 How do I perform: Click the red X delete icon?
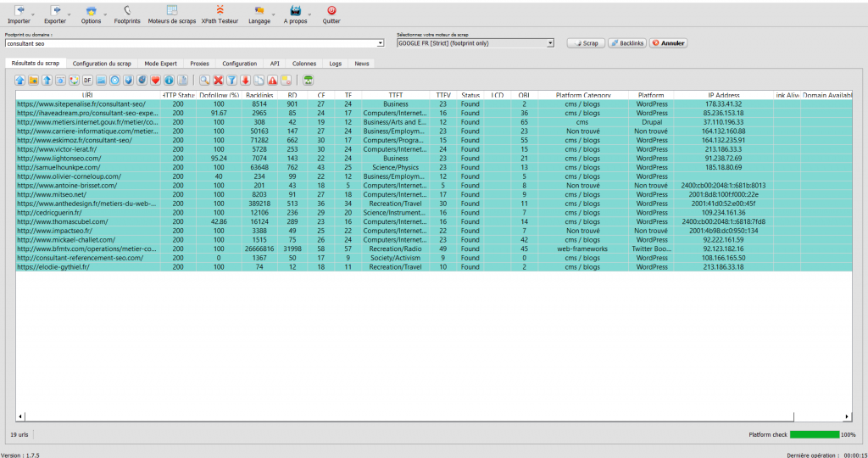click(218, 81)
